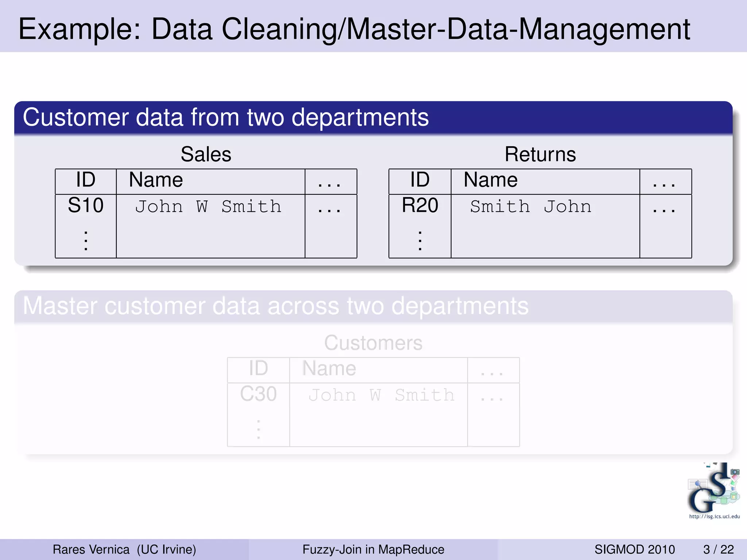Click the faded 'Customers' table title
Screen dimensions: 747x560
[373, 343]
